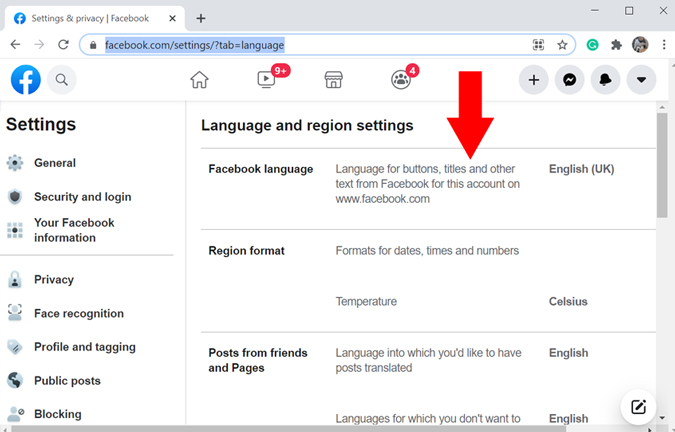Click the scrollbar down arrow
Screen dimensions: 675x432
coord(662,418)
